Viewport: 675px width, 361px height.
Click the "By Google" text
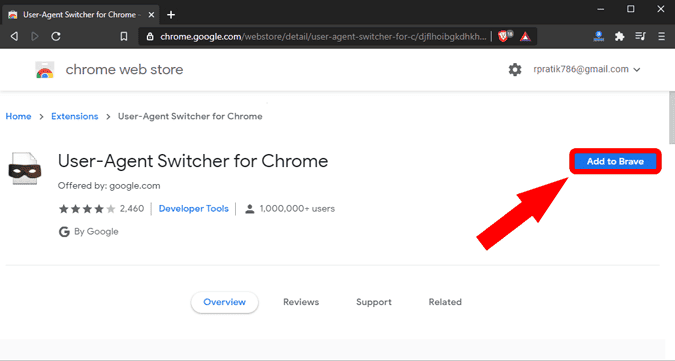point(96,231)
